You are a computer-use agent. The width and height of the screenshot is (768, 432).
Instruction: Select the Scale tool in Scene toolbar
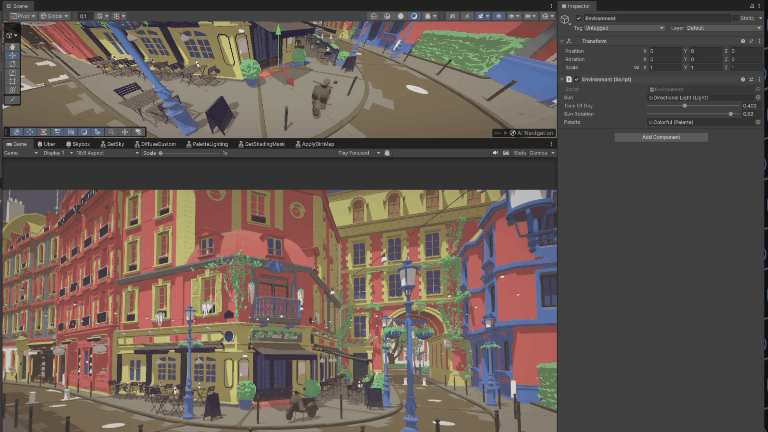tap(13, 73)
